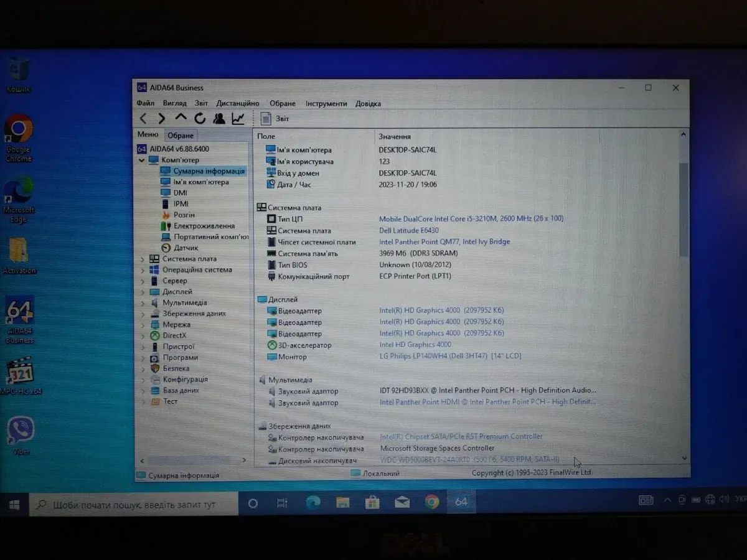Select Розгін overclock item in tree
Viewport: 747px width, 560px height.
(x=184, y=215)
